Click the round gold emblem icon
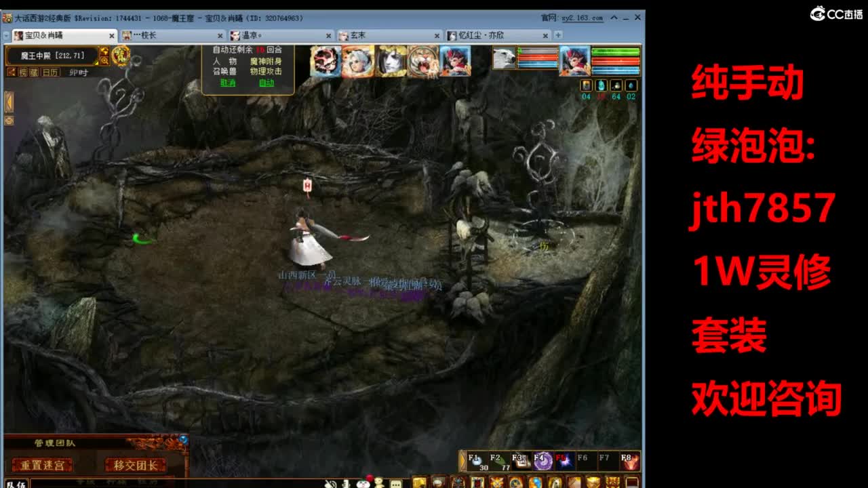The image size is (868, 488). pos(121,55)
